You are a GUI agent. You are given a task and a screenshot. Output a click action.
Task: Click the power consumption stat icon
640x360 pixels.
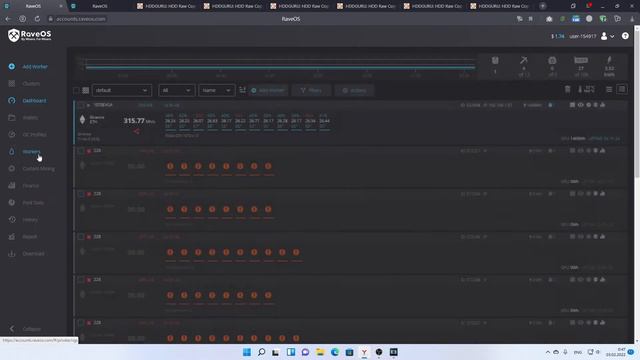pyautogui.click(x=609, y=60)
